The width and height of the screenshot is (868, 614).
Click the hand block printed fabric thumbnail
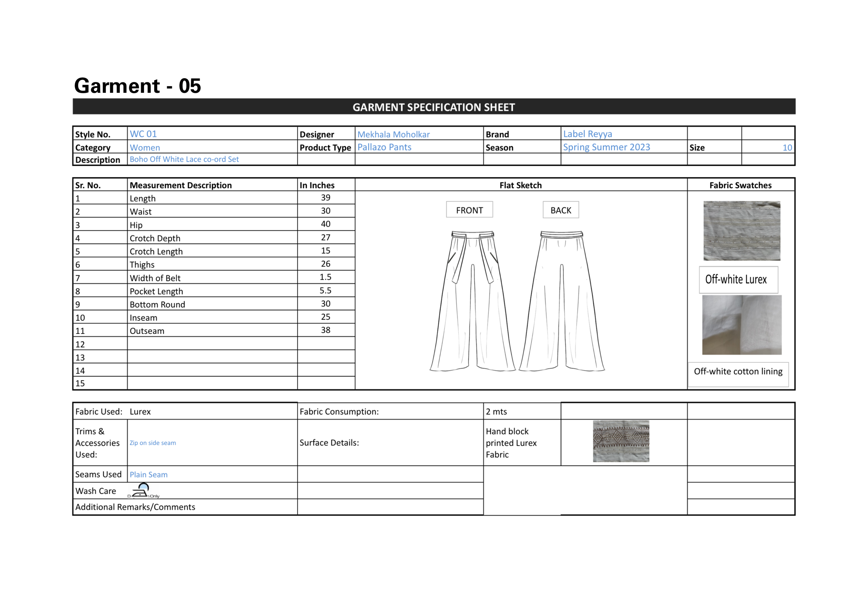[621, 441]
